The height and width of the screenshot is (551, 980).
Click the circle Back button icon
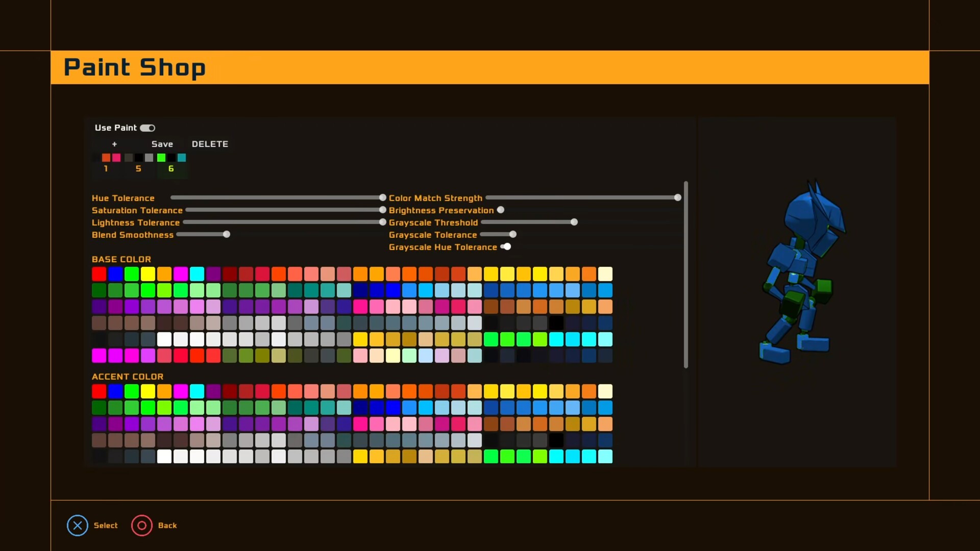pyautogui.click(x=142, y=525)
